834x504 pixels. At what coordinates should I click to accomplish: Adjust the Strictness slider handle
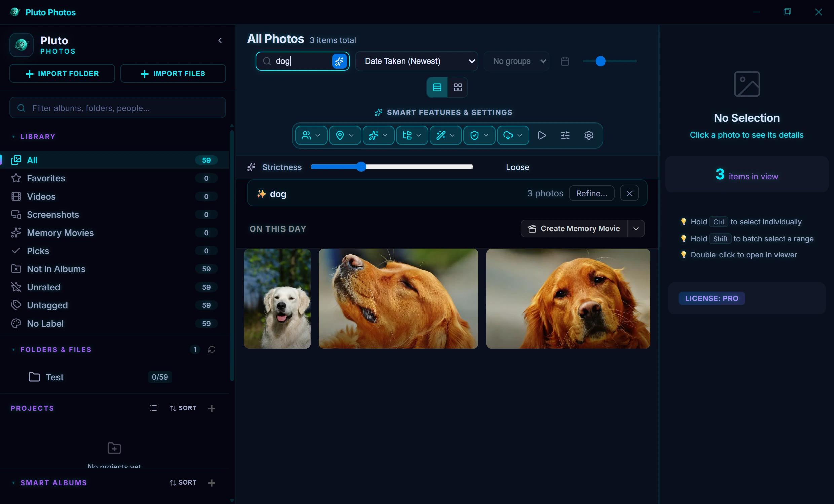(x=362, y=167)
